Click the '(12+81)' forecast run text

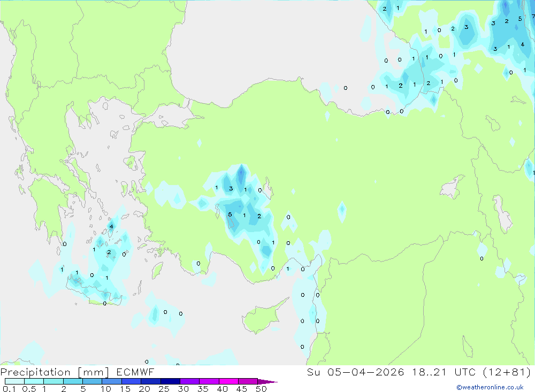507,372
